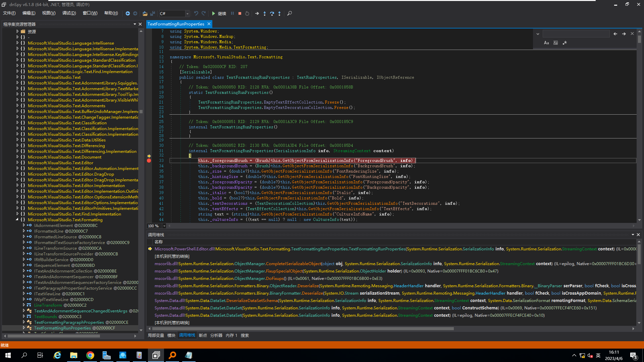Open Call Stack panel options dropdown
This screenshot has height=362, width=644.
(633, 235)
